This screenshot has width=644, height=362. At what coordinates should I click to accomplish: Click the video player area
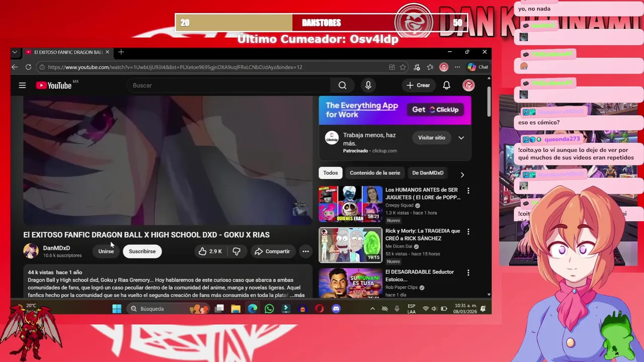[x=168, y=160]
